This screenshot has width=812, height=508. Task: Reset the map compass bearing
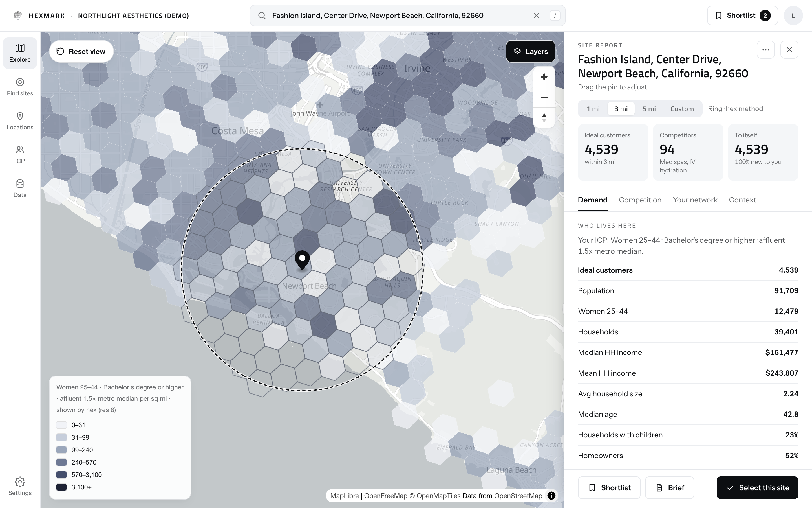pyautogui.click(x=544, y=118)
